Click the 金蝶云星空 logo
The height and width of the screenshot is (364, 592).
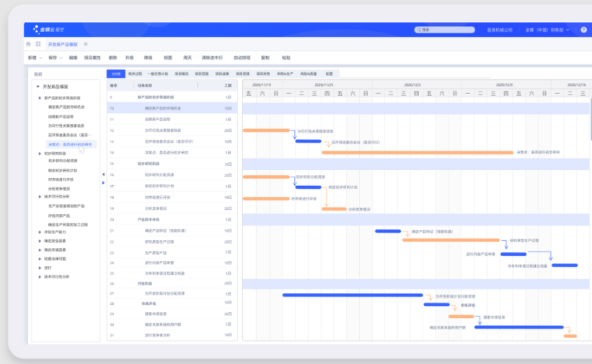[49, 30]
